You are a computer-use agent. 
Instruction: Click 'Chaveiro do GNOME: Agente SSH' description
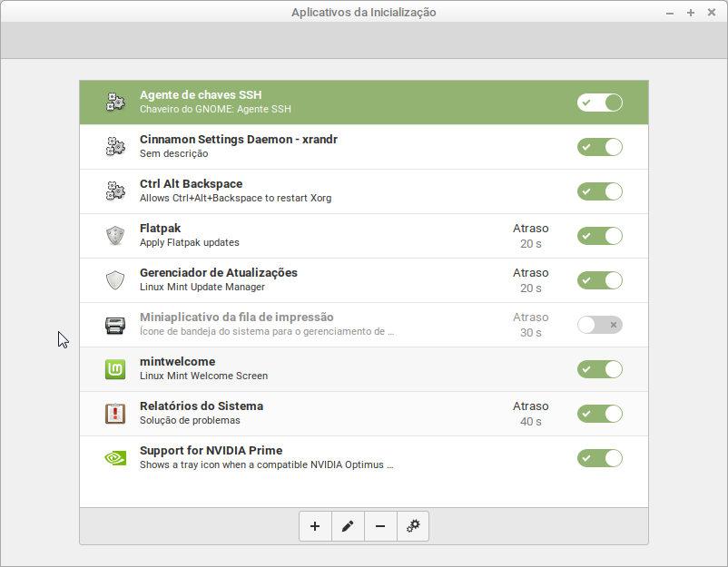(x=215, y=110)
